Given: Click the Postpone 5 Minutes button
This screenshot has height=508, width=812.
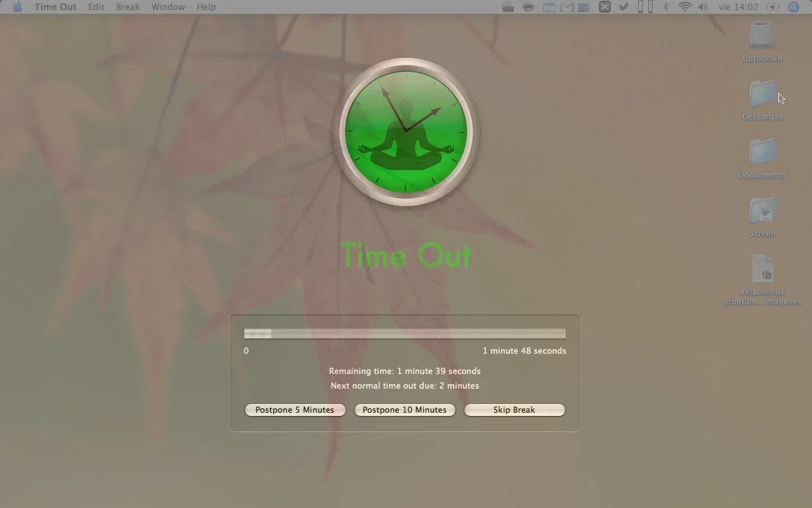Looking at the screenshot, I should [x=295, y=410].
